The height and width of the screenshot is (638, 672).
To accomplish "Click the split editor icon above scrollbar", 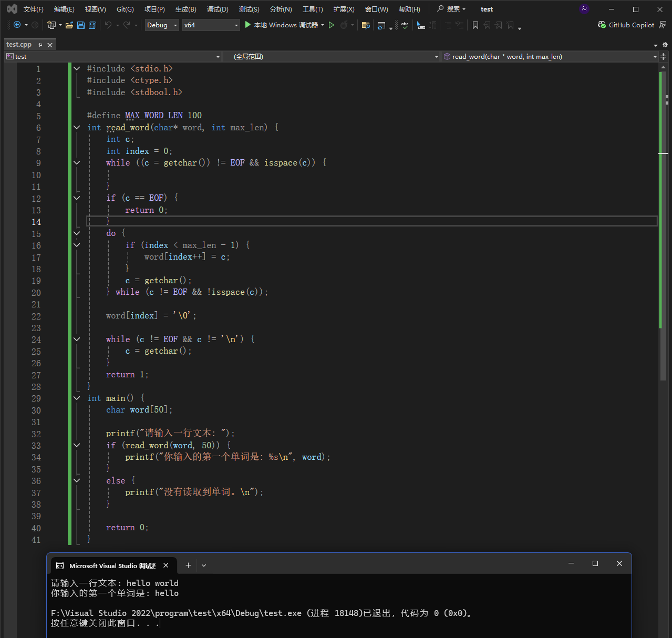I will click(664, 56).
